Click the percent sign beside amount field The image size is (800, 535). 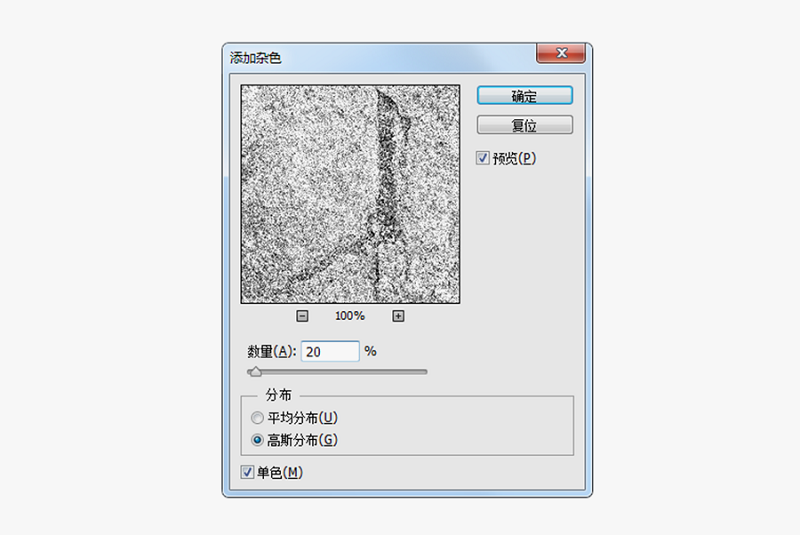pyautogui.click(x=370, y=352)
